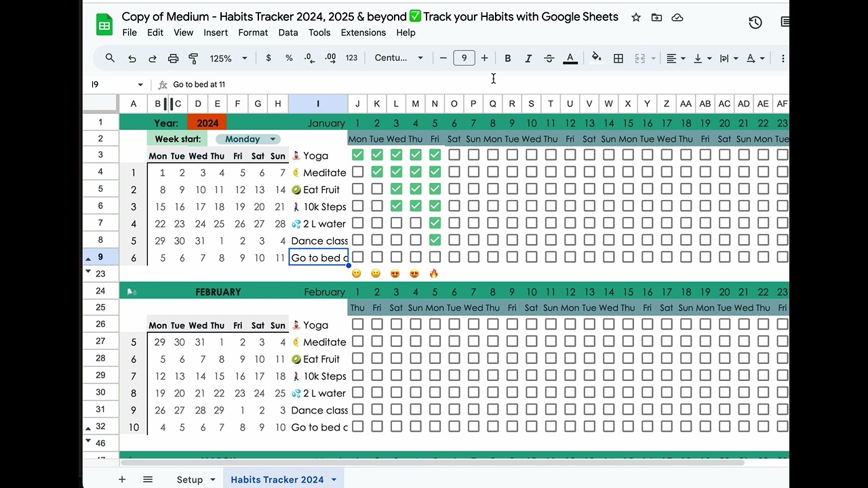Click the formula bar text
Image resolution: width=868 pixels, height=488 pixels.
[x=199, y=85]
